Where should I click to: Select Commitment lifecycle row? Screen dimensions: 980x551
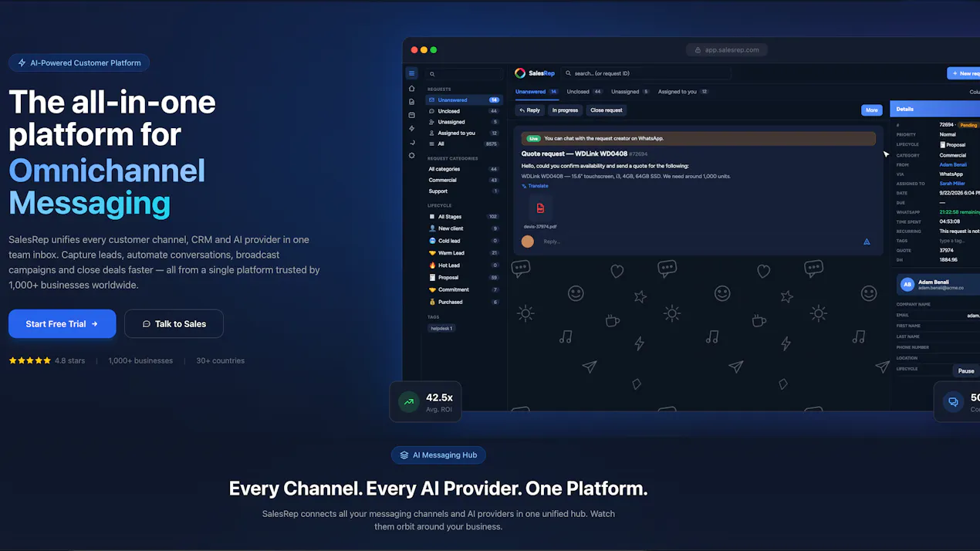[463, 289]
